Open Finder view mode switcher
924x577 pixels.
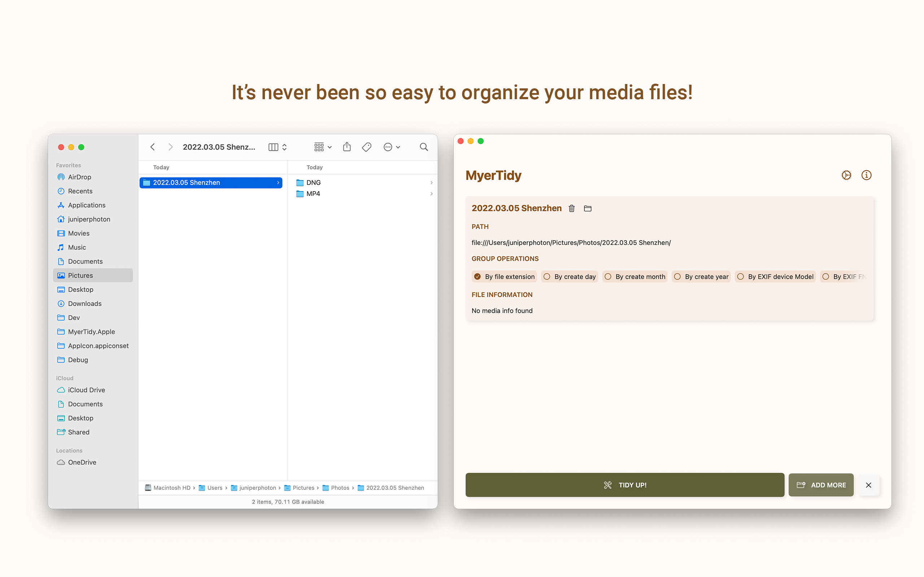click(278, 147)
